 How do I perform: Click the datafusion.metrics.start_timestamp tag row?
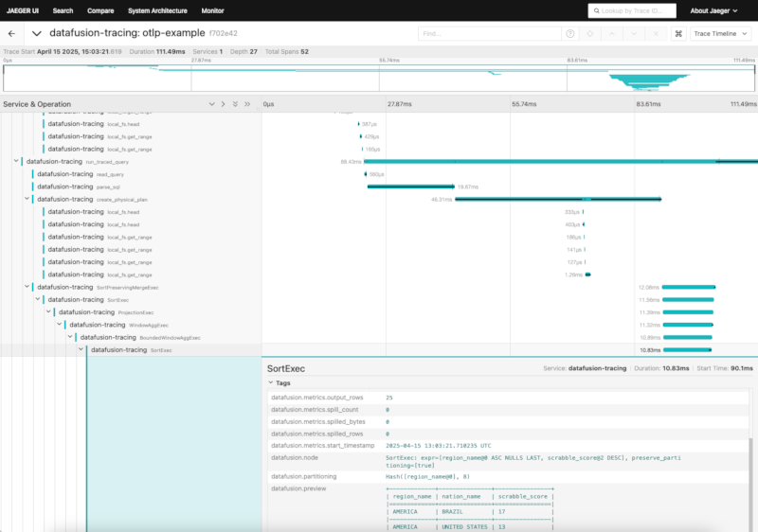click(x=508, y=446)
